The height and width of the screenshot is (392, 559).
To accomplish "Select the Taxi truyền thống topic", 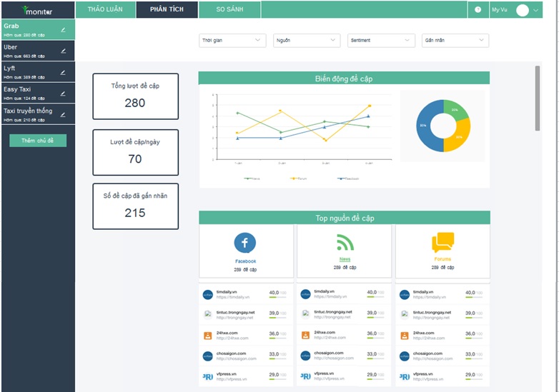I will pos(38,114).
